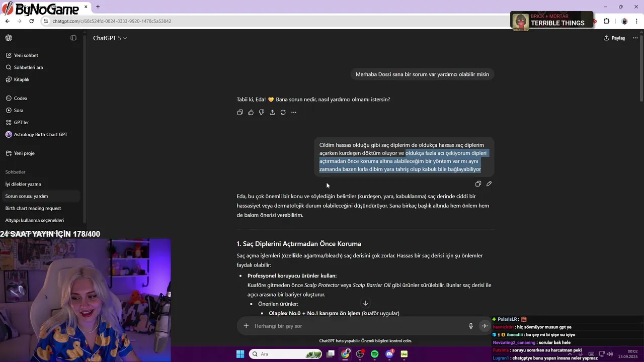Open Task View on the taskbar
Viewport: 644px width, 362px height.
331,354
